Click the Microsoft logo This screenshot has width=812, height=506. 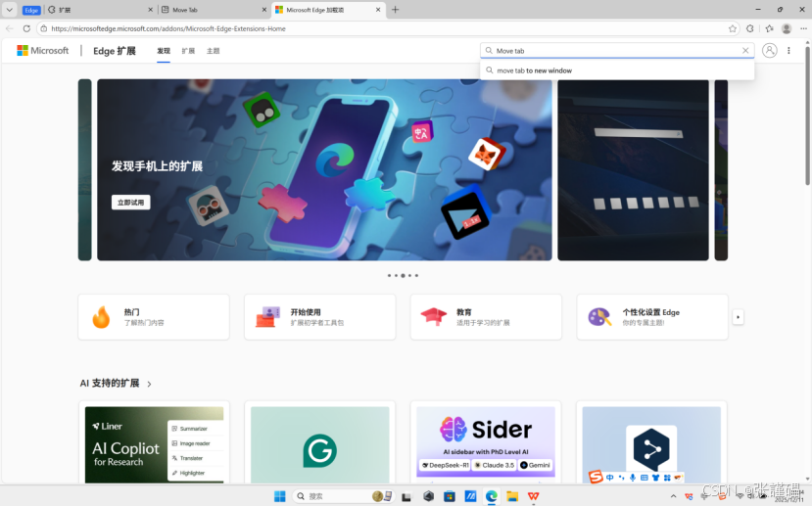tap(42, 50)
